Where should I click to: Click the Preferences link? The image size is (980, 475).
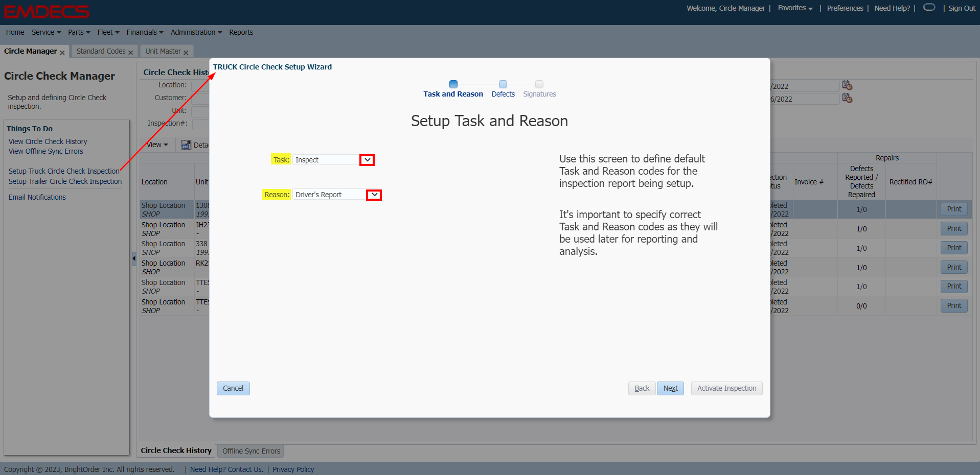pos(845,8)
